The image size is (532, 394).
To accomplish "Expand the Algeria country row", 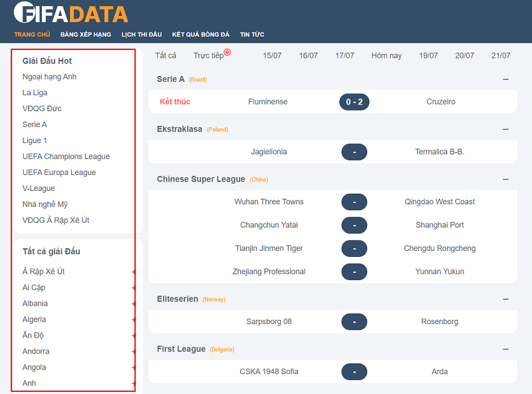I will 134,319.
